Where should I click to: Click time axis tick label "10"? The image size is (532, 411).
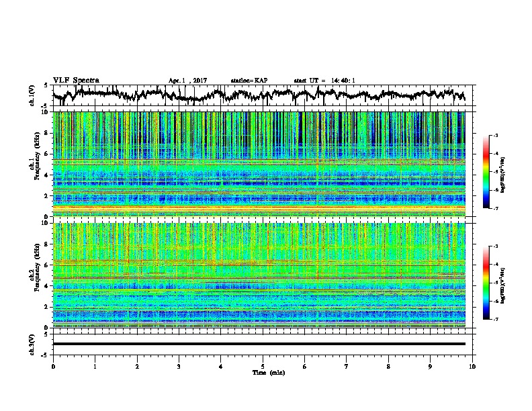click(472, 367)
